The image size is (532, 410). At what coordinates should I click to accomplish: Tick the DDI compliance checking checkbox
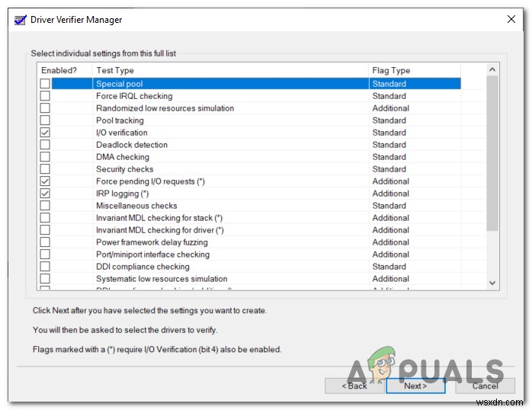pyautogui.click(x=45, y=267)
